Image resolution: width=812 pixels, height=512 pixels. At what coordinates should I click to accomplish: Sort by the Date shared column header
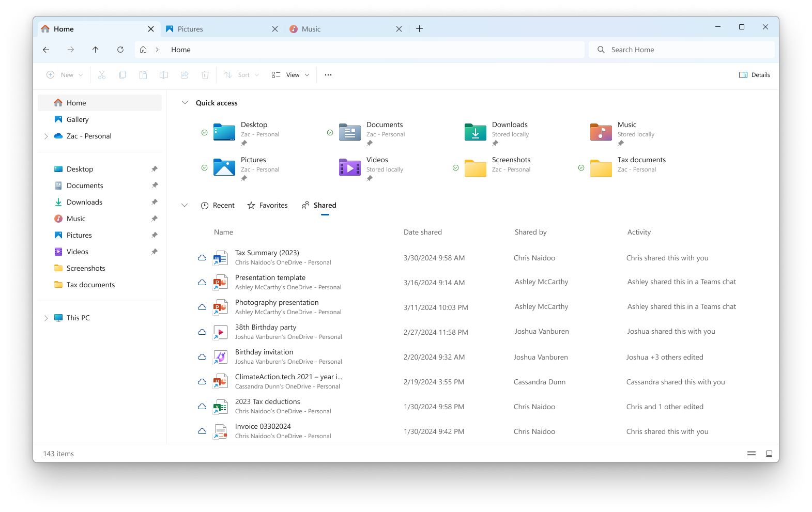point(422,232)
